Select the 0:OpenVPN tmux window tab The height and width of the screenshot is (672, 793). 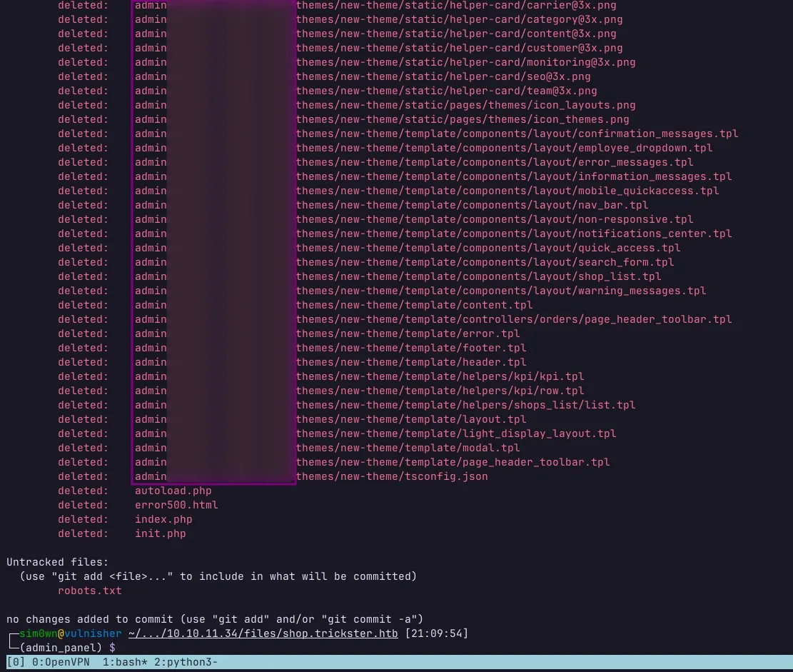pyautogui.click(x=61, y=662)
